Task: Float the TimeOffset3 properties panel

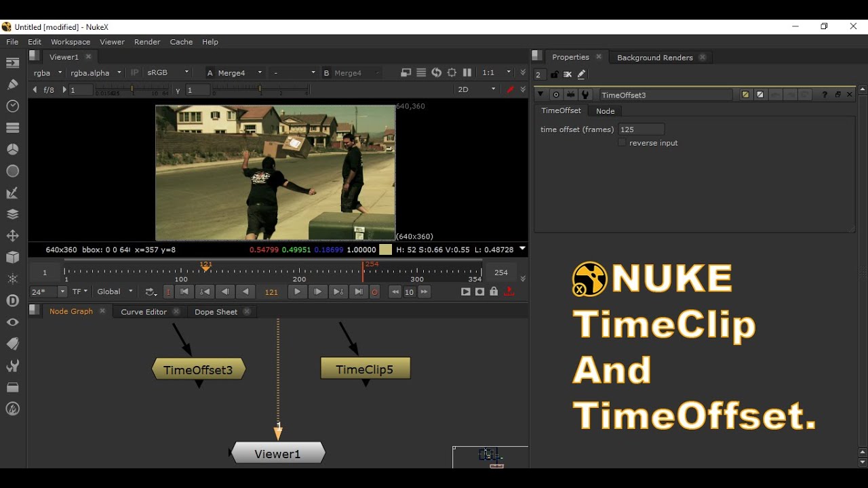Action: tap(837, 95)
